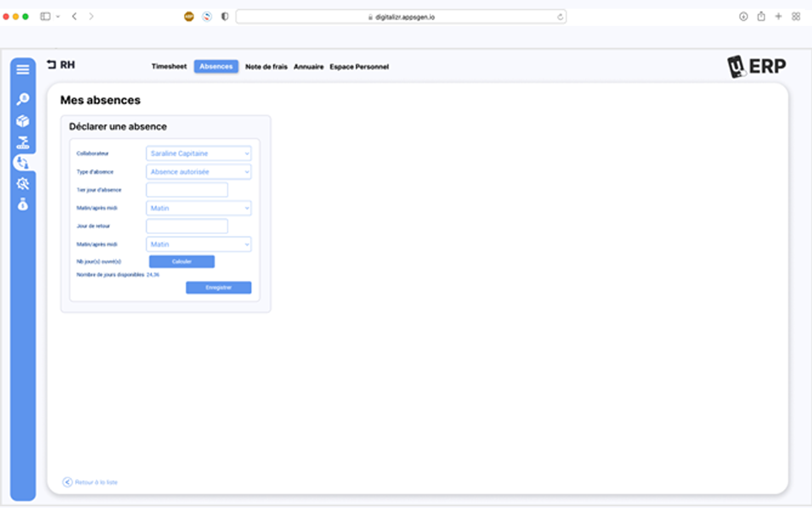Open the gear settings icon in sidebar

pos(23,184)
